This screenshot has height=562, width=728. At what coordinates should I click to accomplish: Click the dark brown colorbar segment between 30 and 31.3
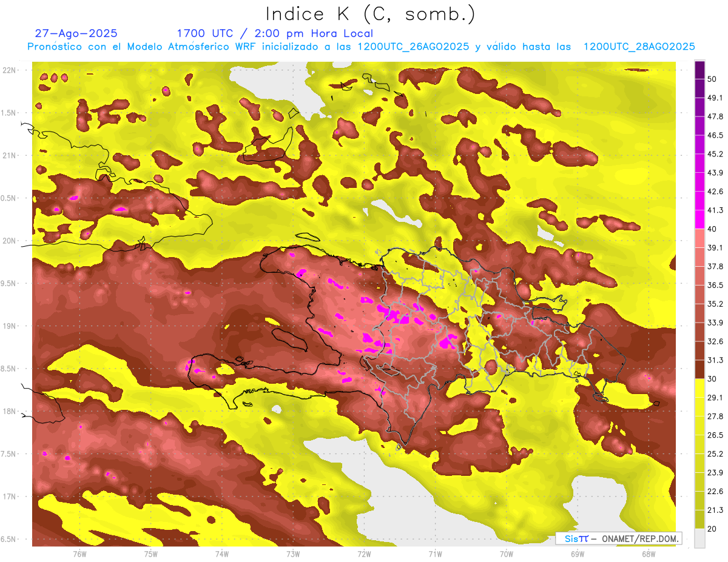[x=700, y=369]
